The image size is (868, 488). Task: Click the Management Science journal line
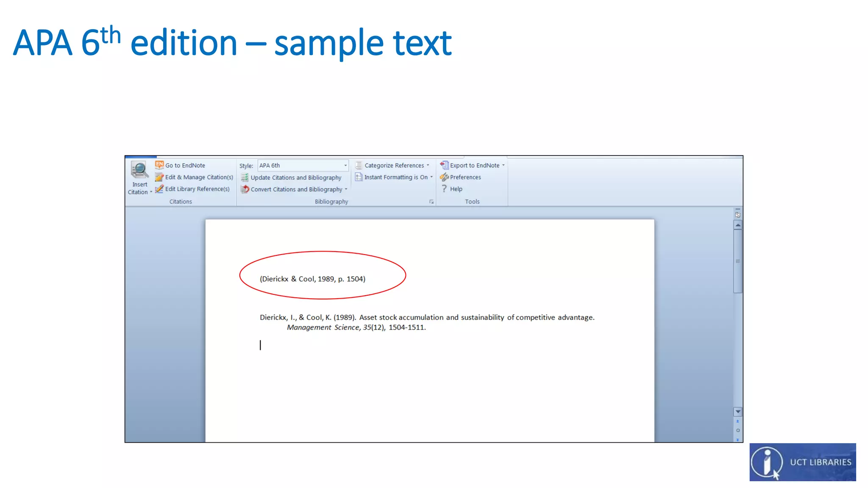(x=356, y=327)
